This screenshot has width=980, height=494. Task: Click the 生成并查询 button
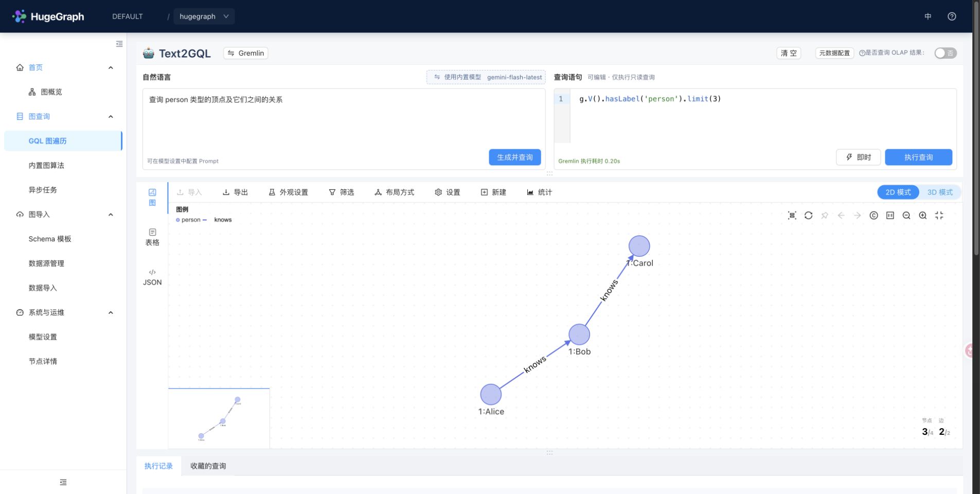[x=515, y=157]
